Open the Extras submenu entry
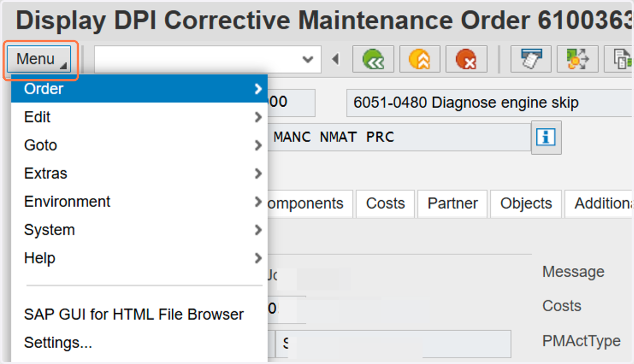Image resolution: width=634 pixels, height=364 pixels. coord(139,173)
